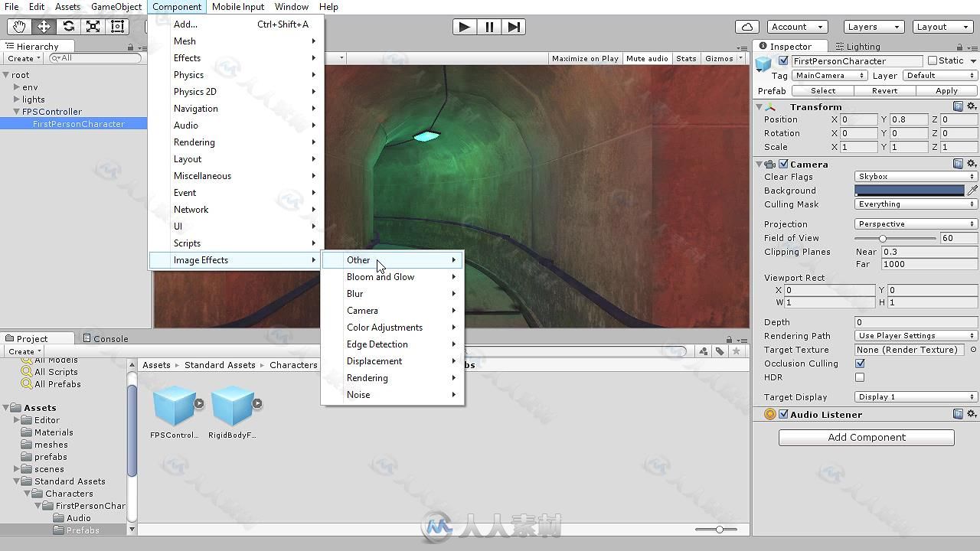This screenshot has width=980, height=551.
Task: Open Other image effects submenu
Action: click(x=393, y=260)
